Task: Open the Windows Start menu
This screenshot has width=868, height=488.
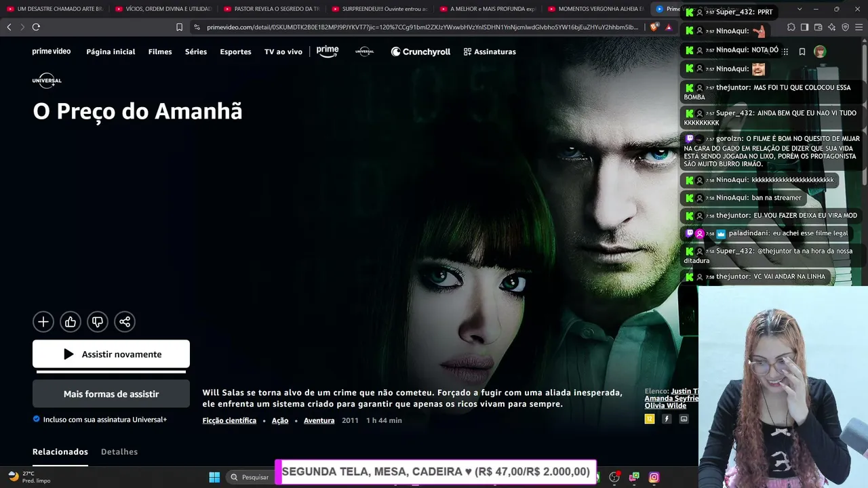Action: (214, 477)
